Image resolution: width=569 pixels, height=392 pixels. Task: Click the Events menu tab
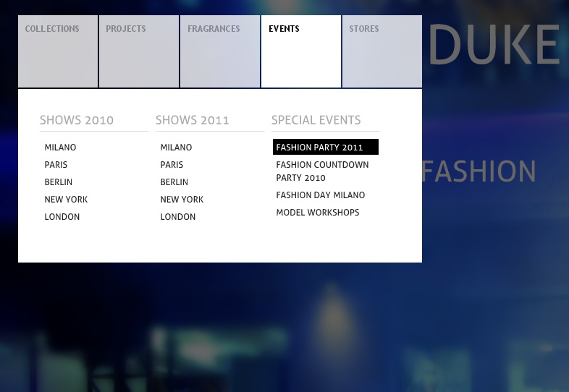click(x=301, y=51)
